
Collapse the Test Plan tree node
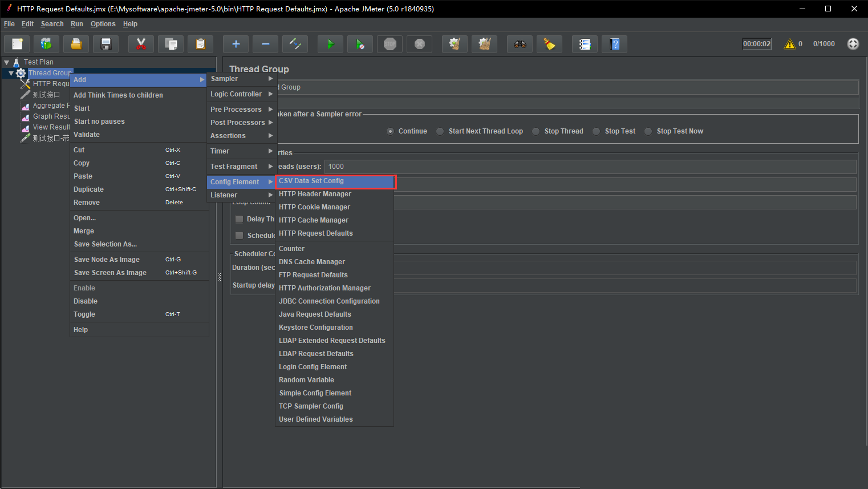[x=7, y=62]
